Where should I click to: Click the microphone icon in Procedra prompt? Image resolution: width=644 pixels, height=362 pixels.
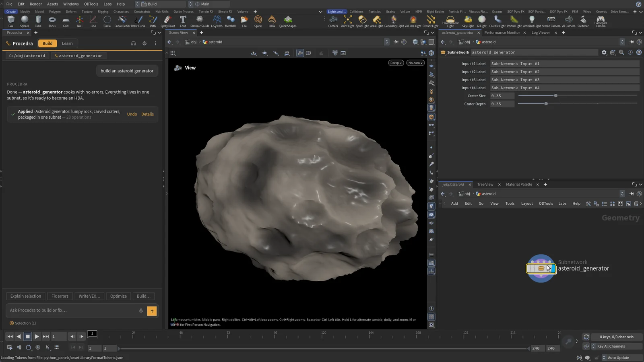click(141, 311)
